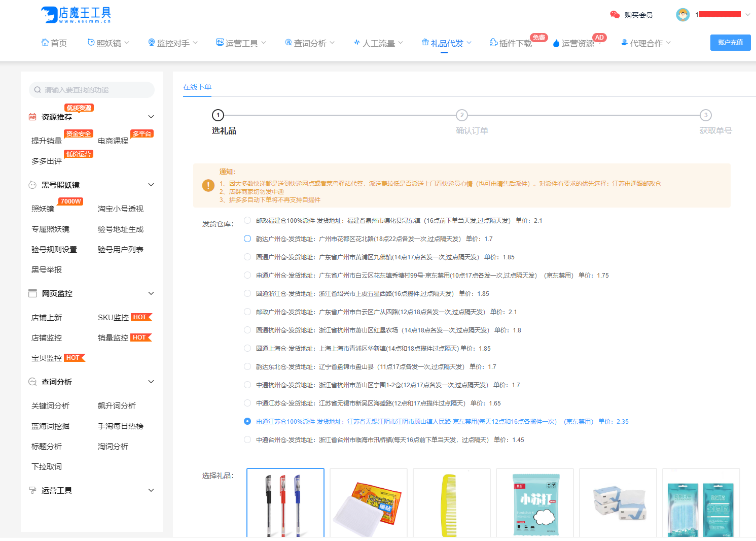Click the 照妖镜 nav icon

91,43
